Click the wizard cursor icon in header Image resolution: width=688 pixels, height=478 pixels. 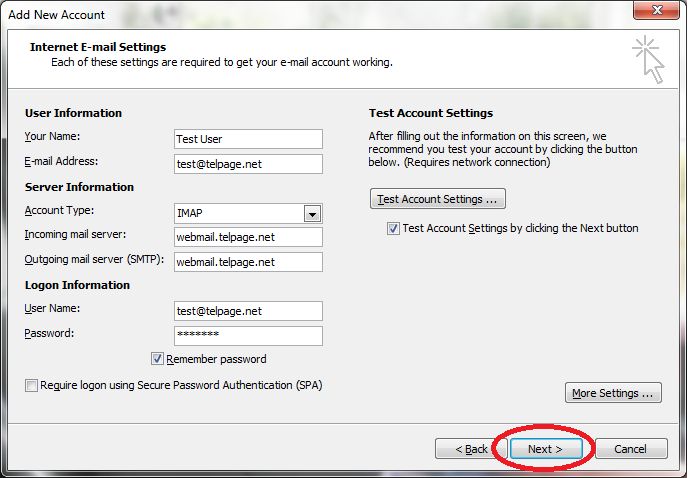click(x=648, y=59)
